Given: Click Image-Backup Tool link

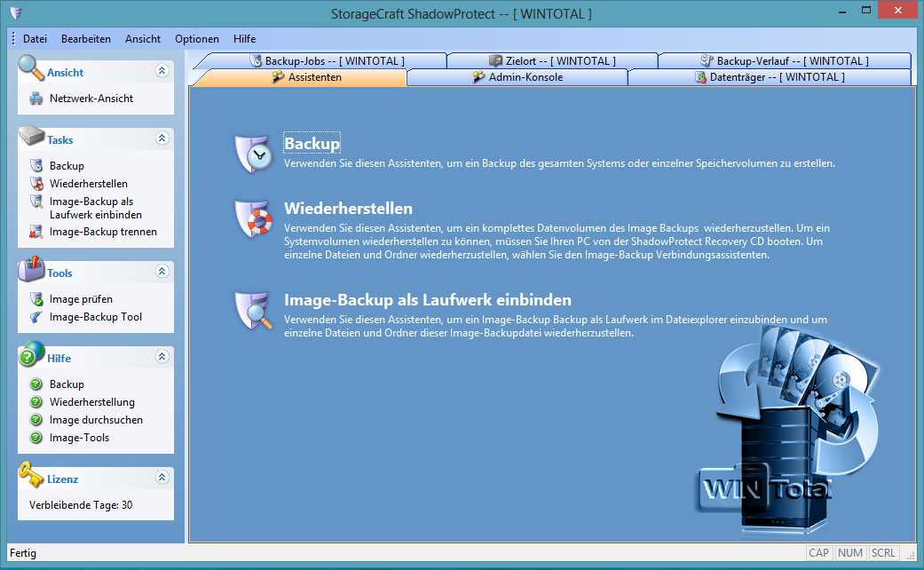Looking at the screenshot, I should [96, 317].
